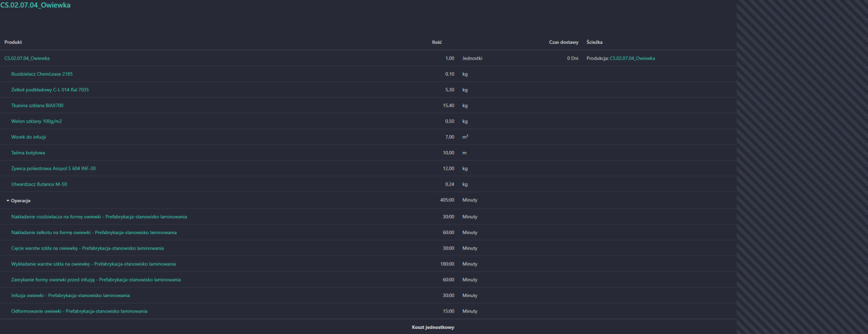Screen dimensions: 868x334
Task: Click 0,50 quantity for Welon szklany
Action: 450,121
